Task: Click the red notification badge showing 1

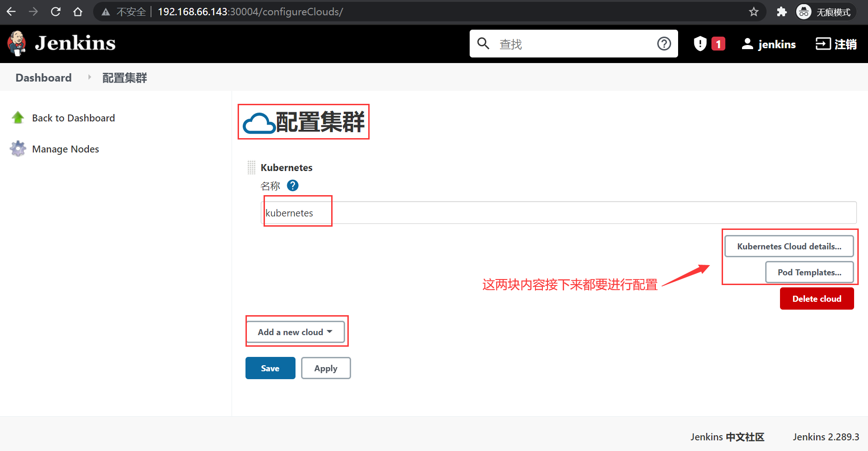Action: tap(718, 44)
